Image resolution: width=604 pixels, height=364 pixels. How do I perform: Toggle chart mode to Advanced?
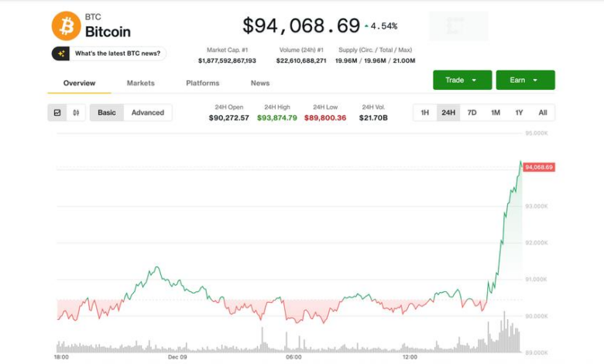tap(147, 112)
